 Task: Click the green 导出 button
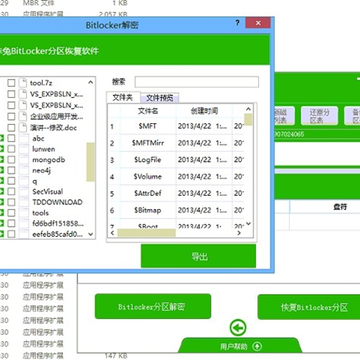point(199,256)
